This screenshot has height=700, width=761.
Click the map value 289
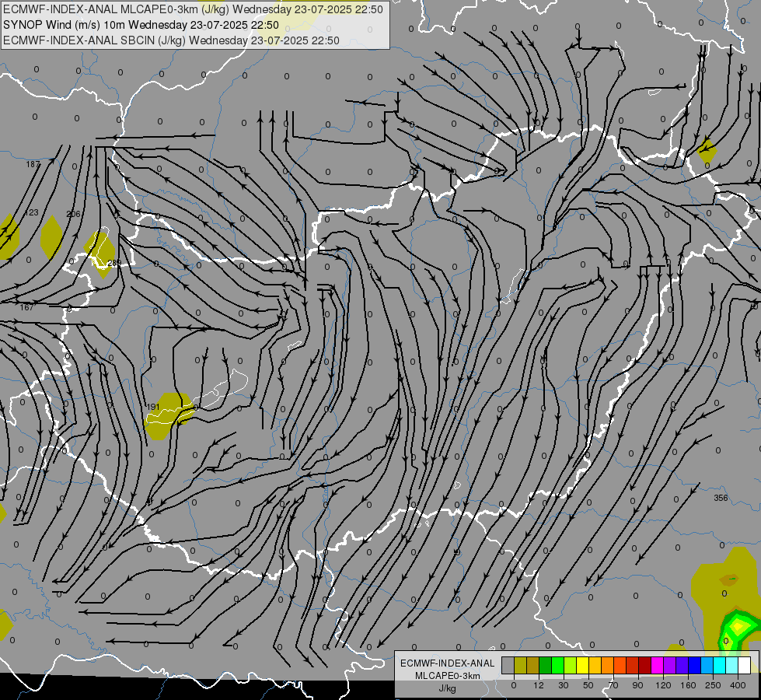(114, 263)
